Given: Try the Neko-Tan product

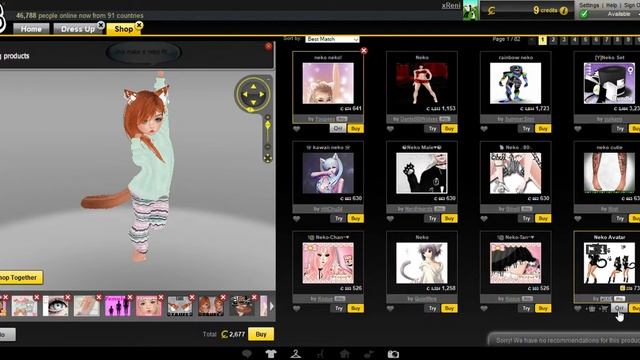Looking at the screenshot, I should (526, 308).
